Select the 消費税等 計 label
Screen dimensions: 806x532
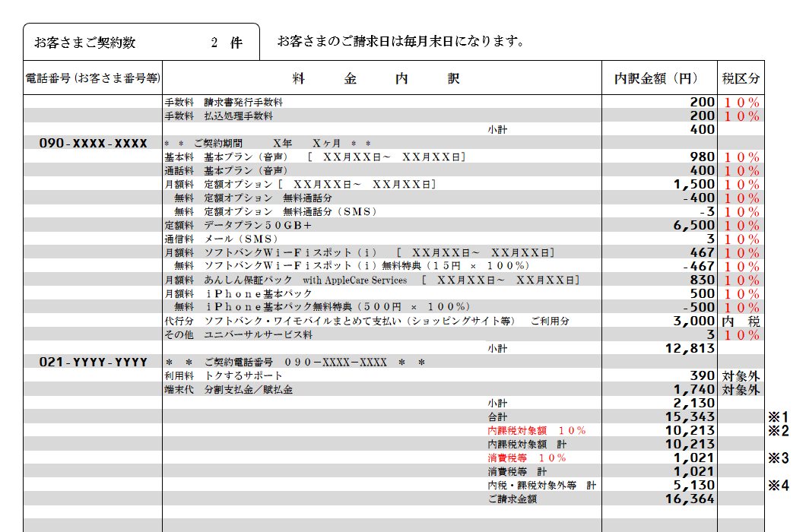tap(517, 471)
